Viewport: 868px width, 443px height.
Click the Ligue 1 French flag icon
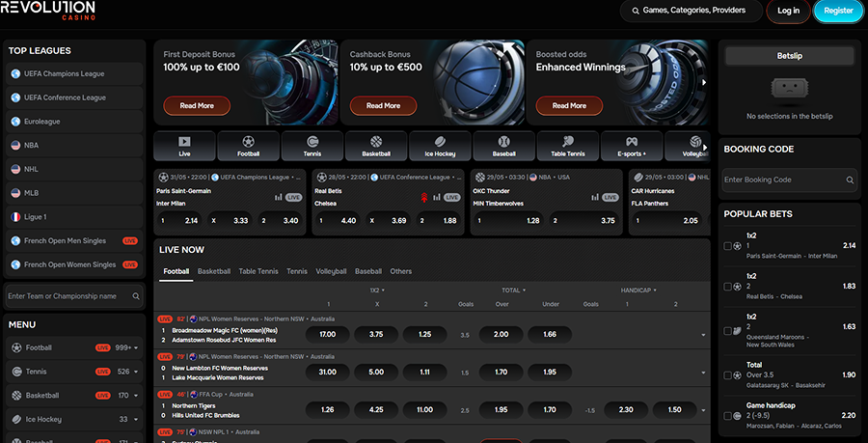click(x=15, y=217)
